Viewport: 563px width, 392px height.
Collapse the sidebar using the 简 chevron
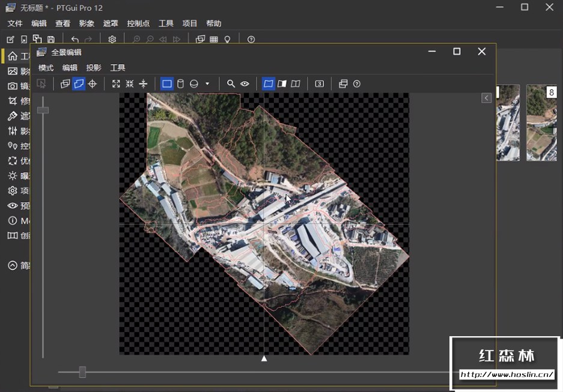[13, 265]
